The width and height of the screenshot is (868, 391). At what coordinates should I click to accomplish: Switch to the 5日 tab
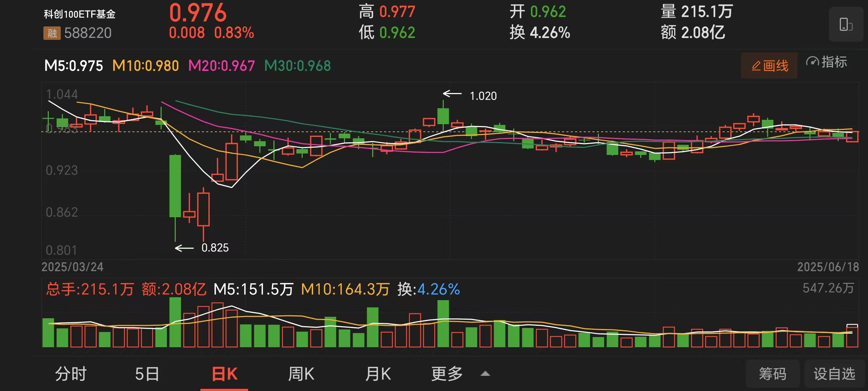click(x=147, y=374)
